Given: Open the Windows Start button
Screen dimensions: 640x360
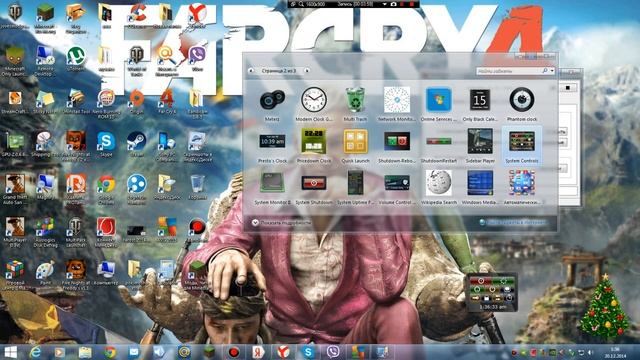Looking at the screenshot, I should click(x=11, y=352).
